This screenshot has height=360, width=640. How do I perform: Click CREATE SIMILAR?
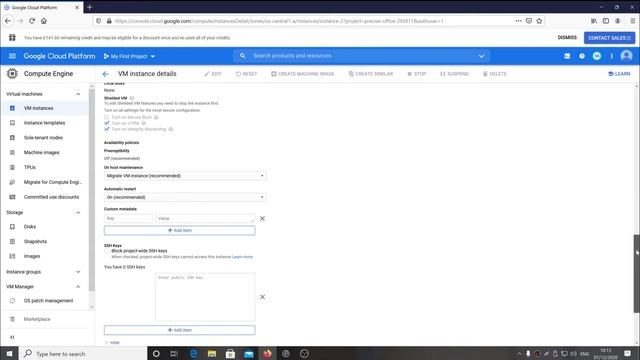pos(371,74)
